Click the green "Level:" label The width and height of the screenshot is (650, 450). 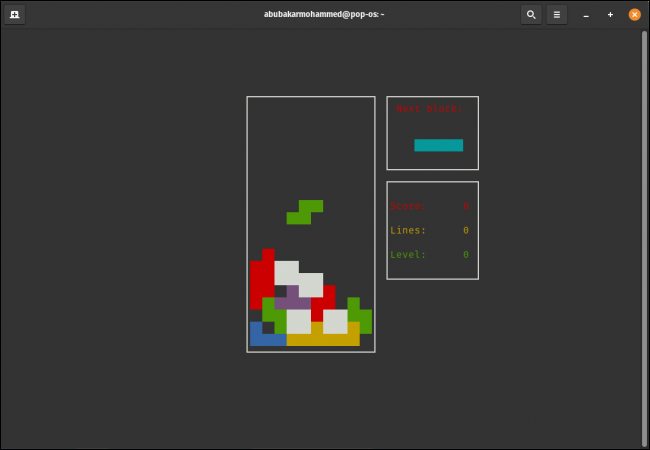coord(408,254)
